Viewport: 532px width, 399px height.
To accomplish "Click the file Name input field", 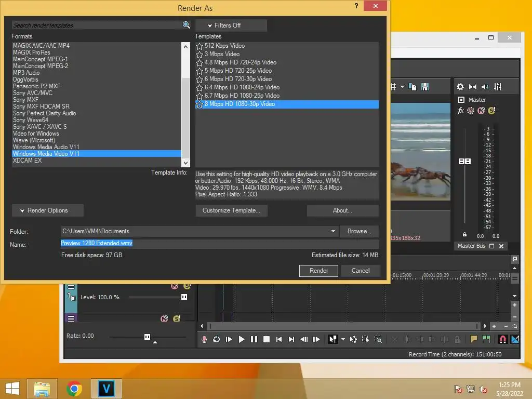I will pyautogui.click(x=220, y=243).
